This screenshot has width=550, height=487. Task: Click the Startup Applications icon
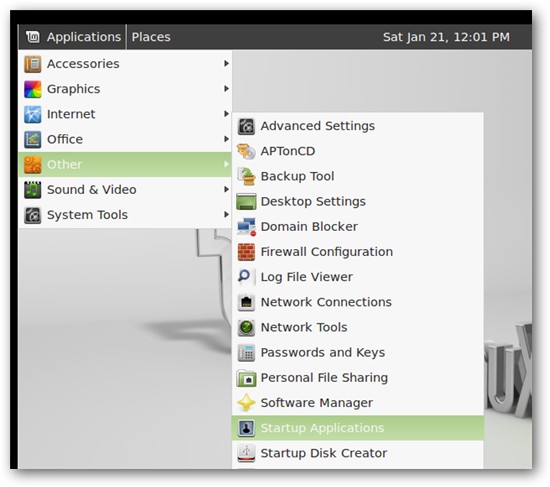(x=246, y=428)
